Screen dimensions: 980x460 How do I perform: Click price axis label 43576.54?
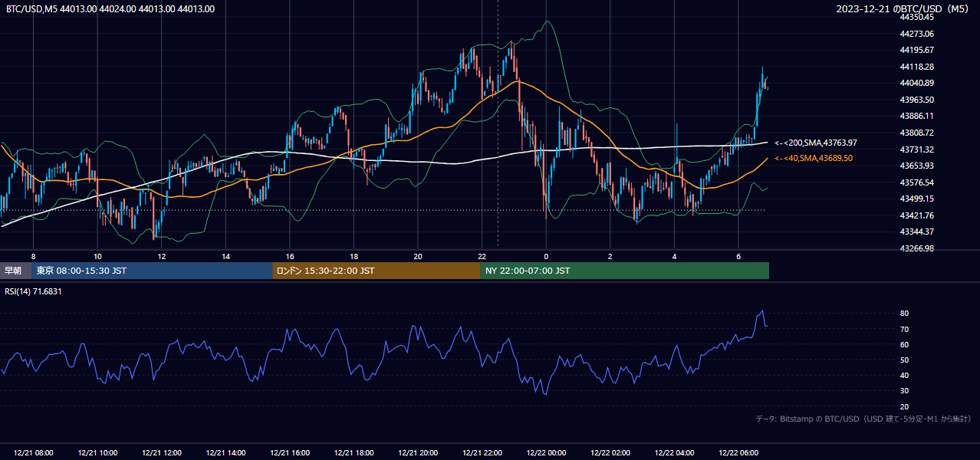[x=916, y=182]
